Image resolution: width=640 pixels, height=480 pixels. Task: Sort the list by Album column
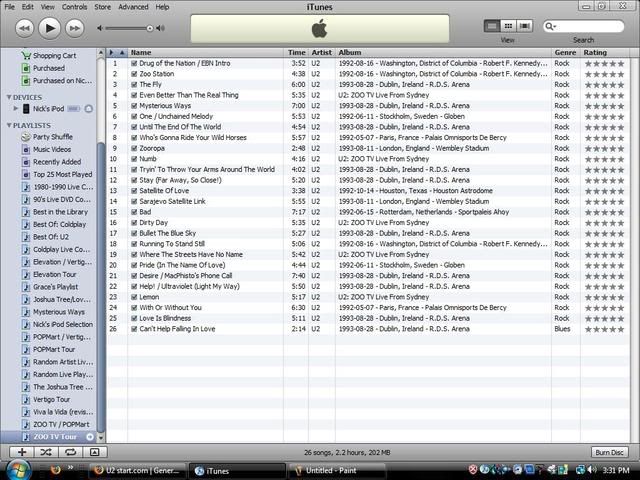443,52
